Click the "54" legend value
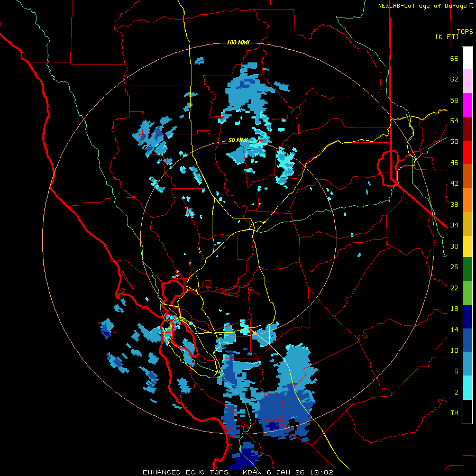 click(x=454, y=121)
